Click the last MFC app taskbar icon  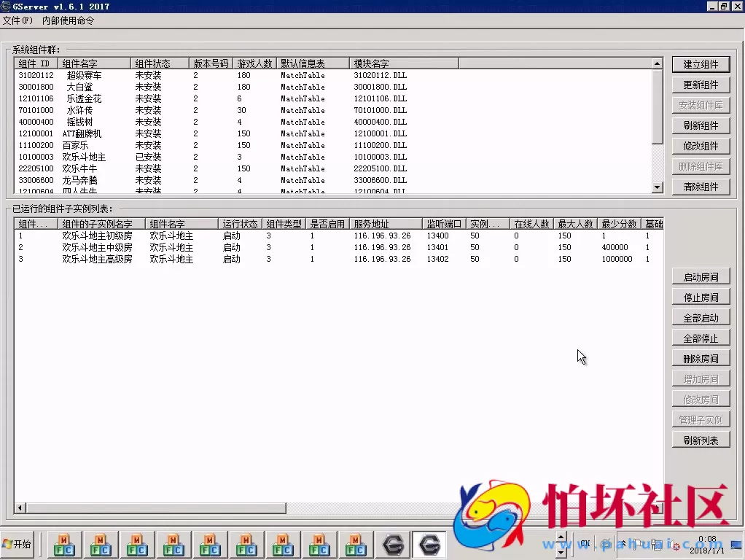[356, 545]
